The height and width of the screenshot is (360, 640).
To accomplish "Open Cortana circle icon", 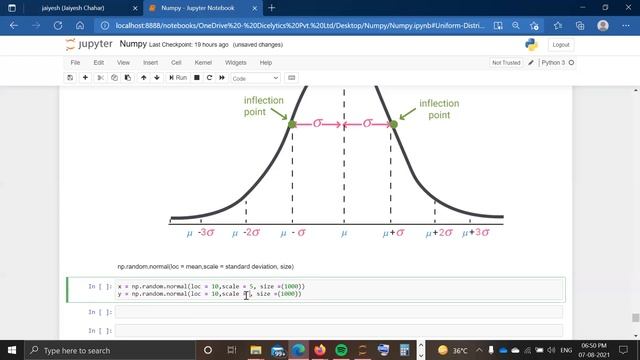I will pos(208,350).
